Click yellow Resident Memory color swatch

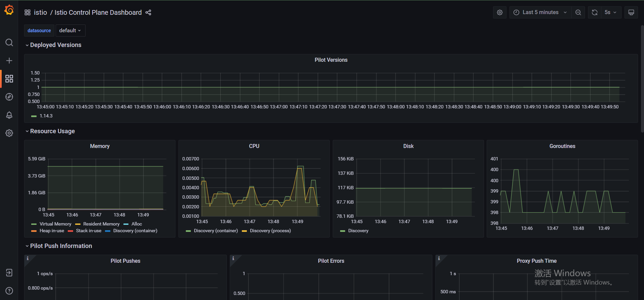[x=78, y=224]
